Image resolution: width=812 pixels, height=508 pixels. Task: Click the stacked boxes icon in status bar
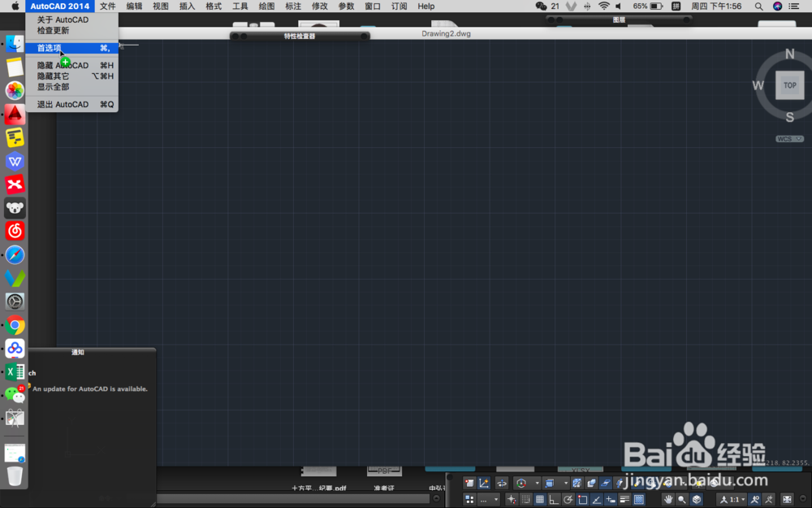(x=591, y=483)
